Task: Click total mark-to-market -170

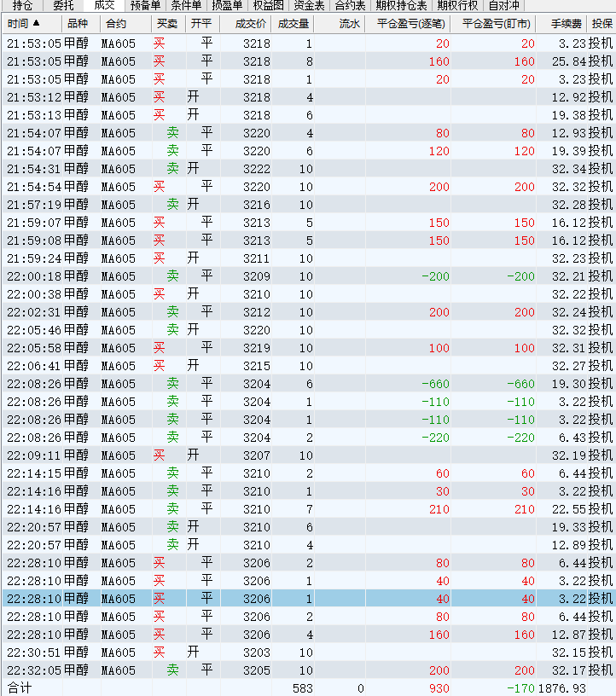Action: (521, 688)
